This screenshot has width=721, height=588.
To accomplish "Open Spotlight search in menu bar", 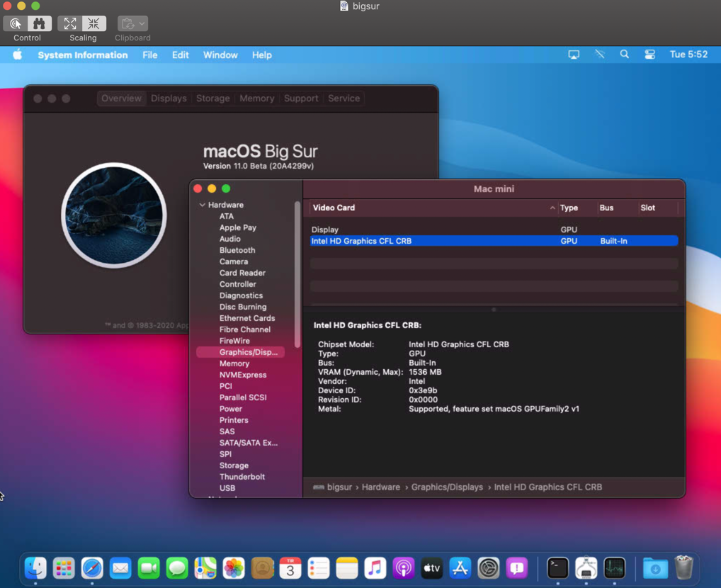I will (x=625, y=55).
